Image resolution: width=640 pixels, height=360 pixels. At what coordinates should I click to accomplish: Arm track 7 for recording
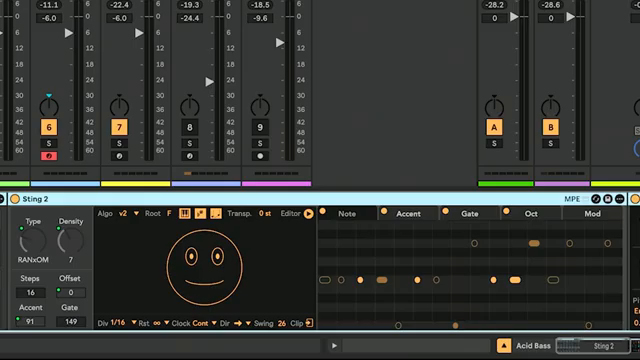(x=119, y=156)
